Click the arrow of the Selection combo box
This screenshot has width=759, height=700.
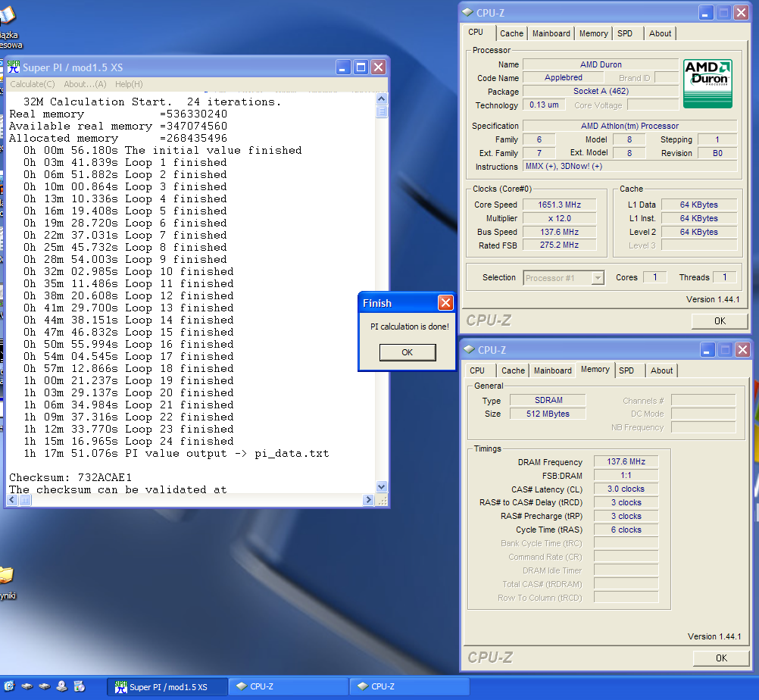click(x=598, y=278)
